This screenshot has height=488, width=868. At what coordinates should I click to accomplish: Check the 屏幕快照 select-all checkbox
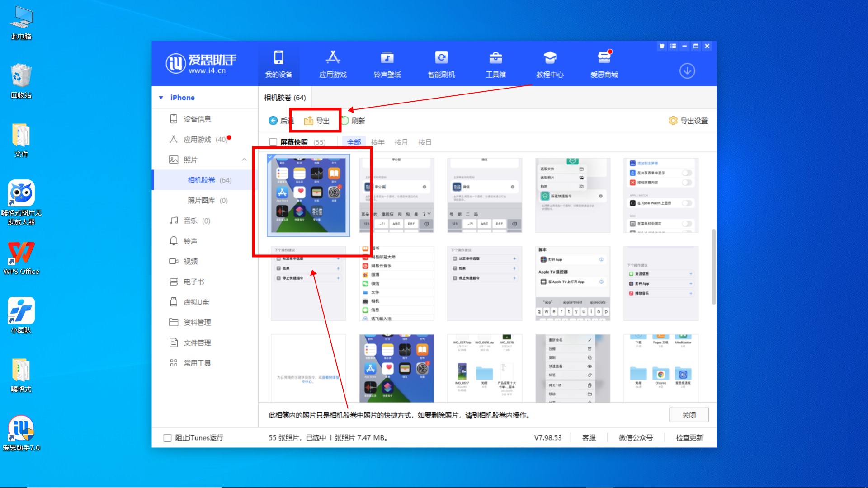[x=273, y=142]
